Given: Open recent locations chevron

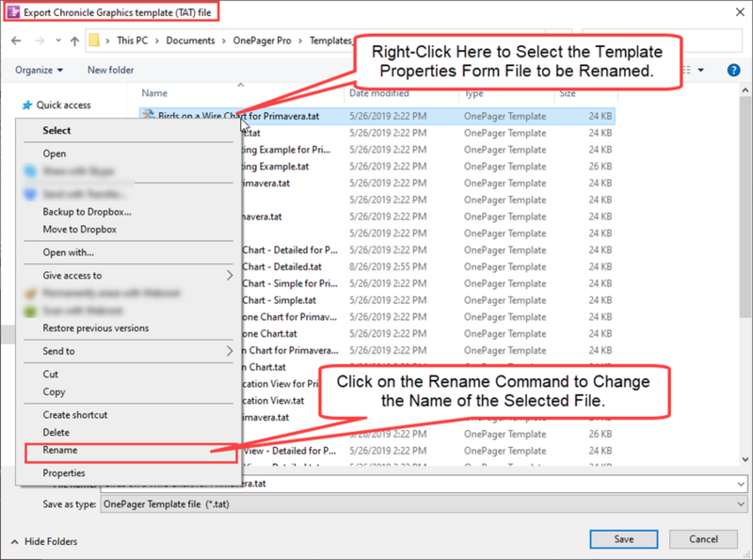Looking at the screenshot, I should 58,40.
